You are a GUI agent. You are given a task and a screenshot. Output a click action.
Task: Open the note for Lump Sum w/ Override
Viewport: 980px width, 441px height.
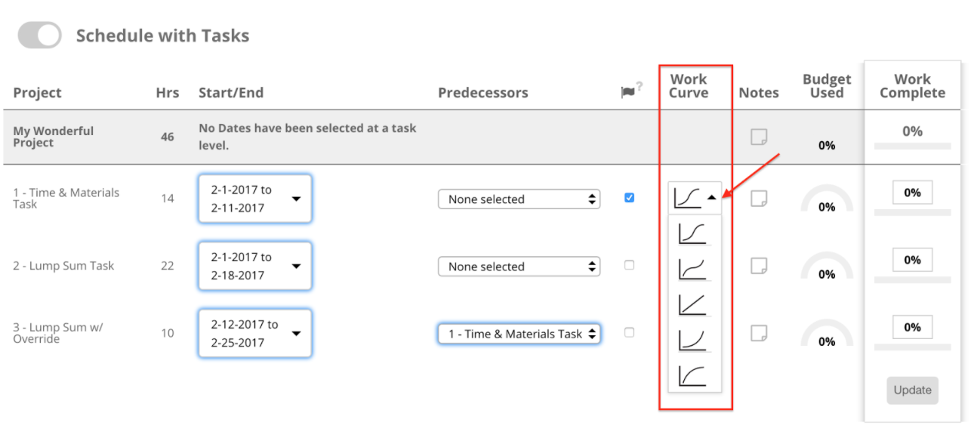click(758, 332)
